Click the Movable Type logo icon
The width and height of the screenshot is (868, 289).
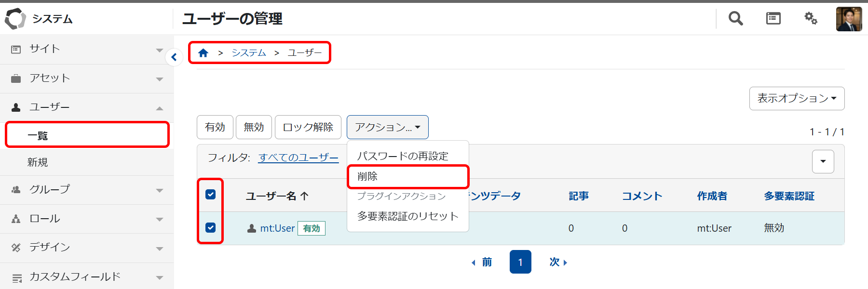(x=15, y=19)
